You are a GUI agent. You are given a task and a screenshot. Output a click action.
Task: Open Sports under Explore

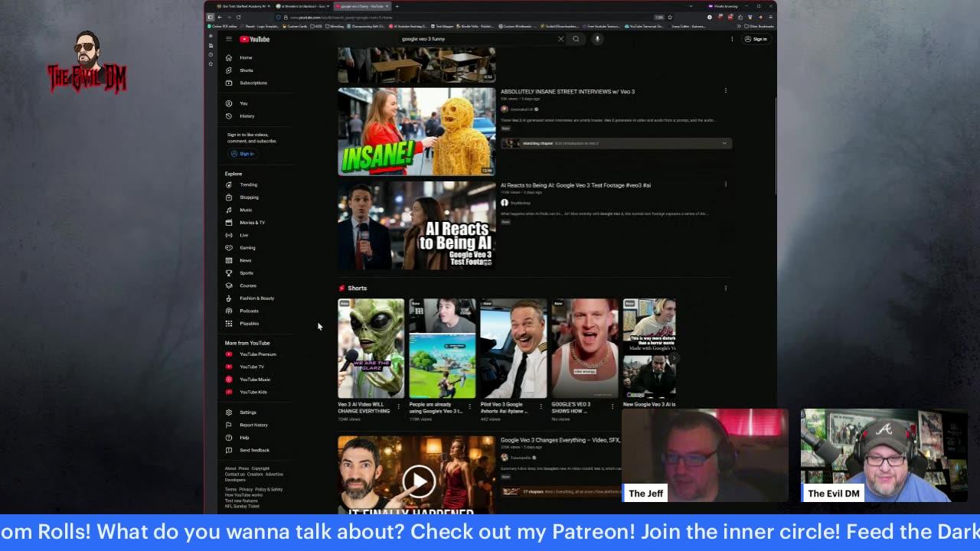pyautogui.click(x=245, y=273)
